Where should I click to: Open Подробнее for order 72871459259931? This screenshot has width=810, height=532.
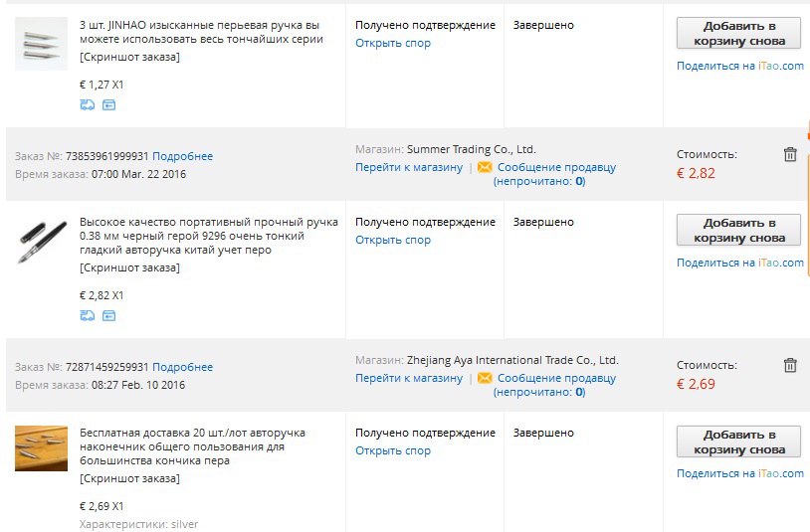tap(182, 367)
